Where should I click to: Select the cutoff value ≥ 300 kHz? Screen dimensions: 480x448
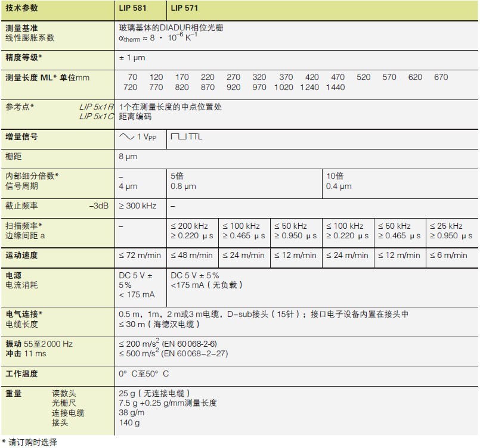tap(138, 206)
